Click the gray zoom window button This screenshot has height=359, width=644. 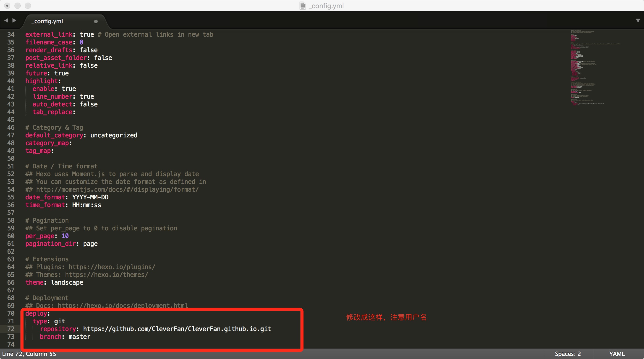click(x=28, y=6)
